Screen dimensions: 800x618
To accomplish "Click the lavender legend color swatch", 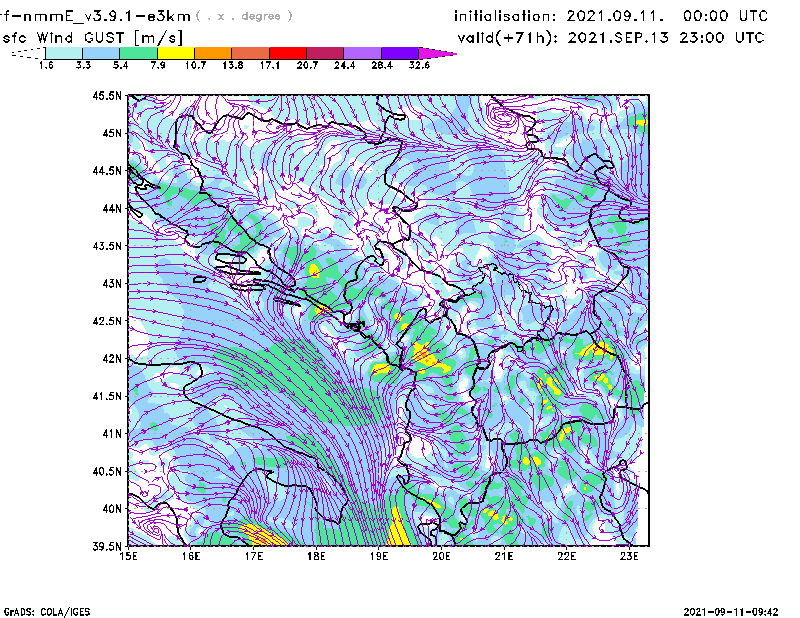I will 362,53.
